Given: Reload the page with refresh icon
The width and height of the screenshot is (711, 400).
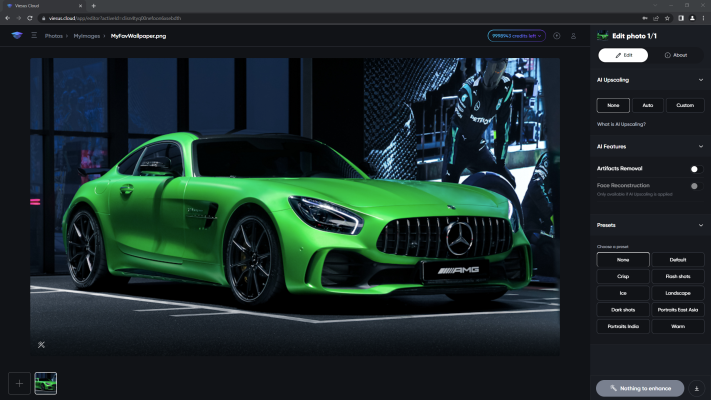Looking at the screenshot, I should point(30,18).
